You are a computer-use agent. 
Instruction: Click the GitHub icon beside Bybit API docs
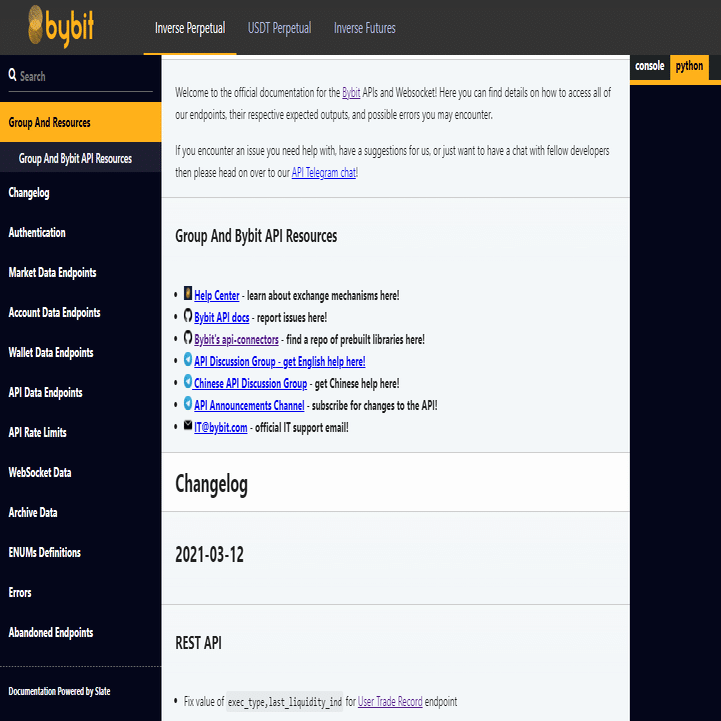tap(188, 315)
